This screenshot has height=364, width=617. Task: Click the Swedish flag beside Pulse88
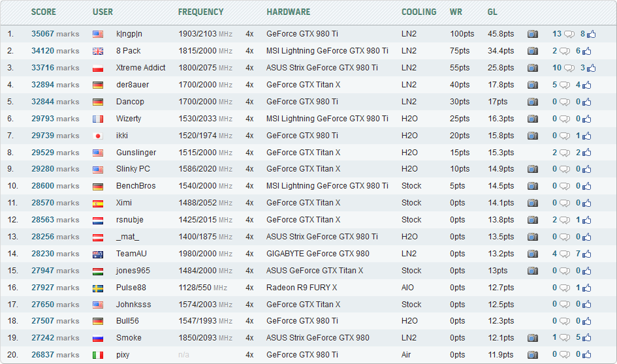click(98, 288)
